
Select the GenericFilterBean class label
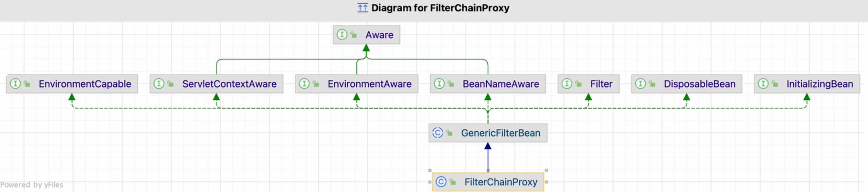(500, 133)
